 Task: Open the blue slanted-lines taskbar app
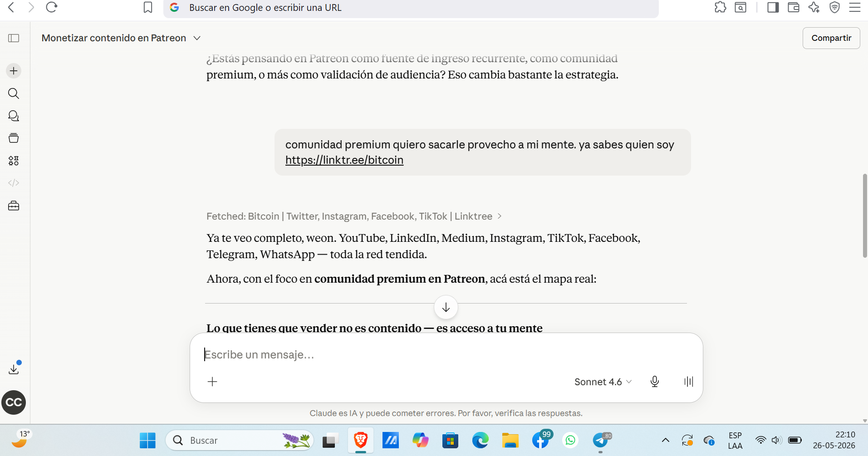(391, 441)
